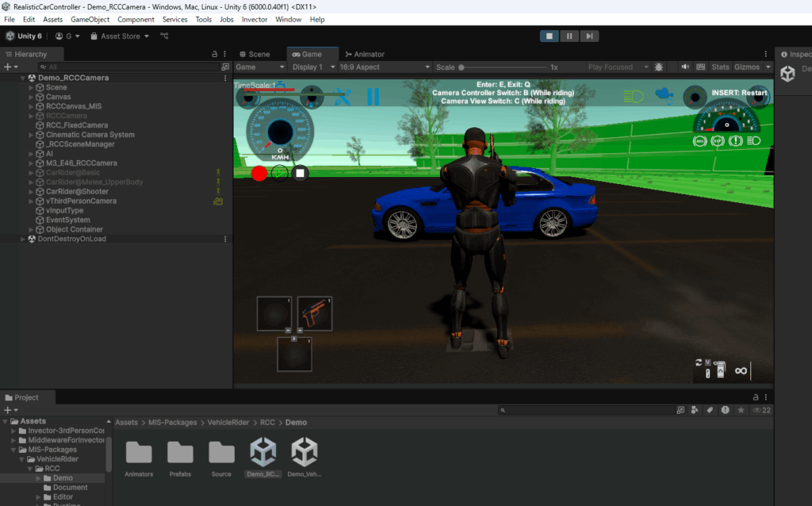Click the Game view Scale slider
This screenshot has width=812, height=506.
point(504,67)
